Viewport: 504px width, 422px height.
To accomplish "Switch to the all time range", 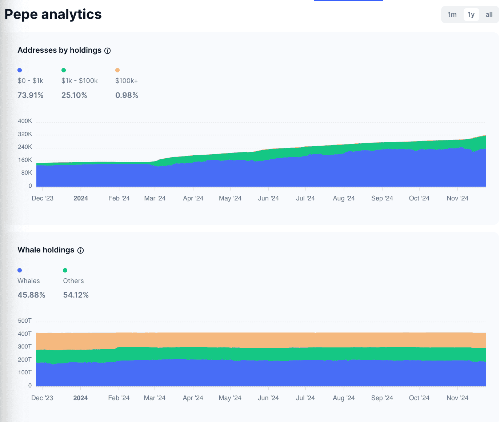I will pos(489,15).
